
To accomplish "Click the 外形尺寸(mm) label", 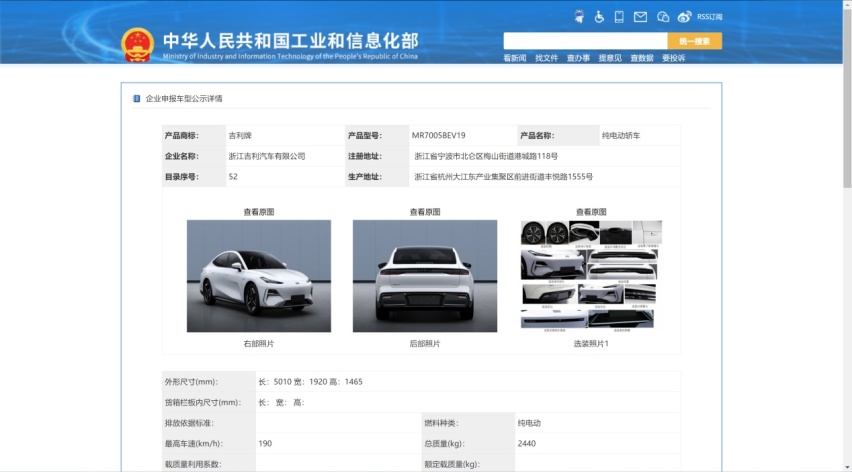I will 191,382.
